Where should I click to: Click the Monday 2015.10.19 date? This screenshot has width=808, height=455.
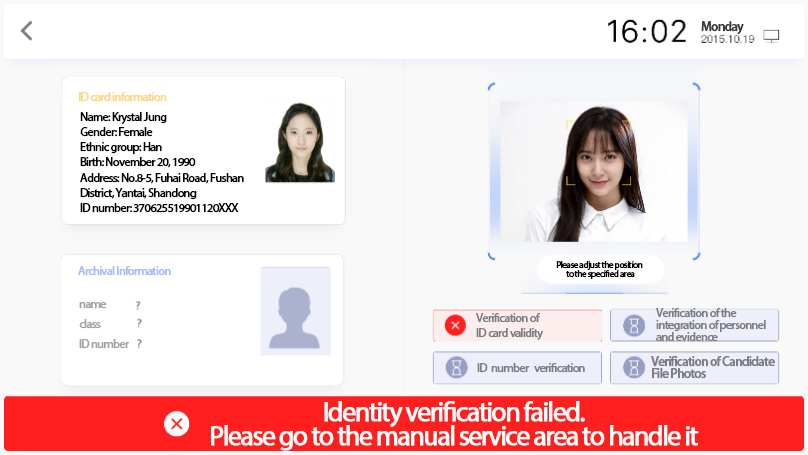(727, 32)
